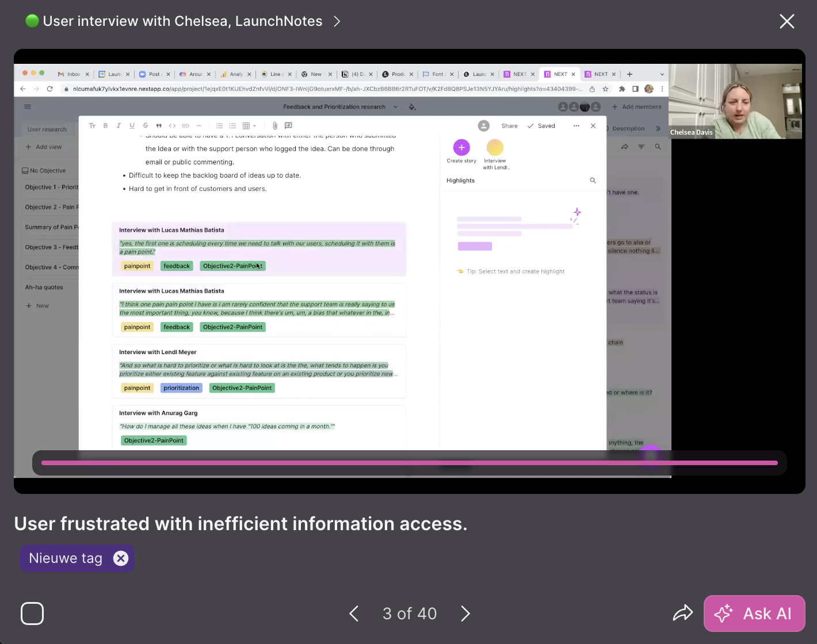Viewport: 817px width, 644px height.
Task: Select the User research tab
Action: (47, 129)
